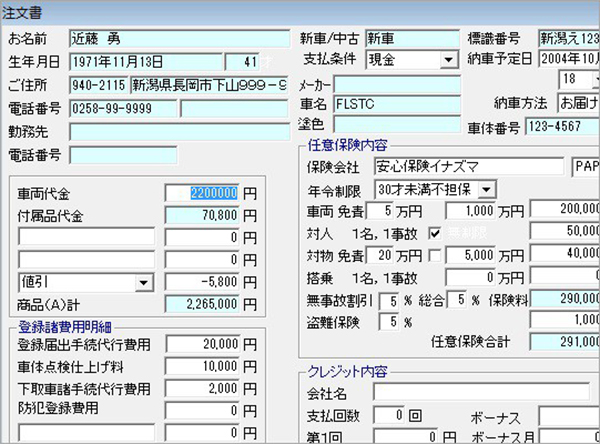Toggle the 対物 unlimited checkbox
The height and width of the screenshot is (444, 600).
pos(435,256)
